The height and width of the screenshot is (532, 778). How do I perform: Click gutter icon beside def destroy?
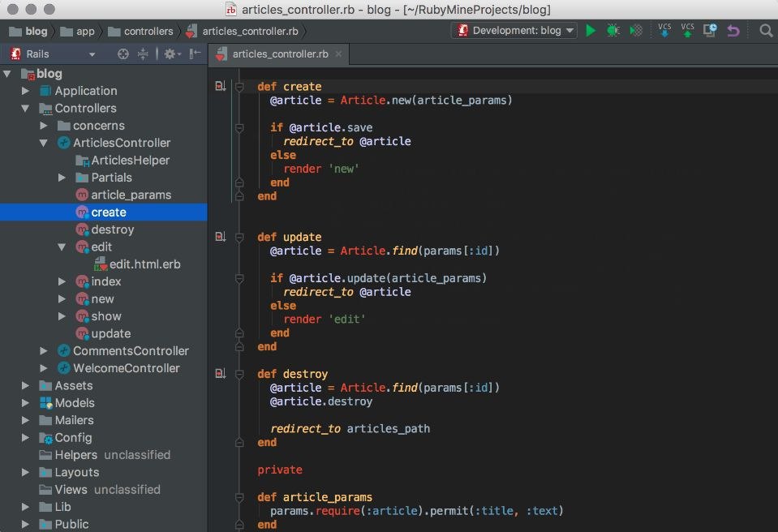(221, 373)
